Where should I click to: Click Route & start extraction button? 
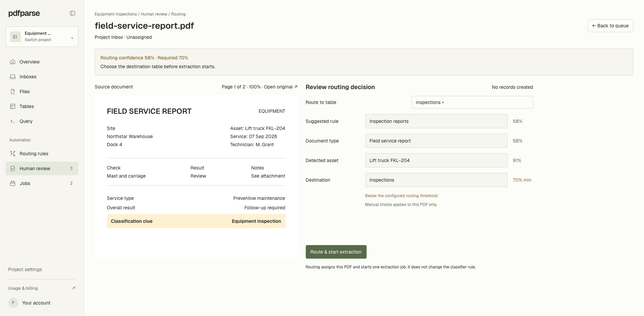[x=336, y=252]
